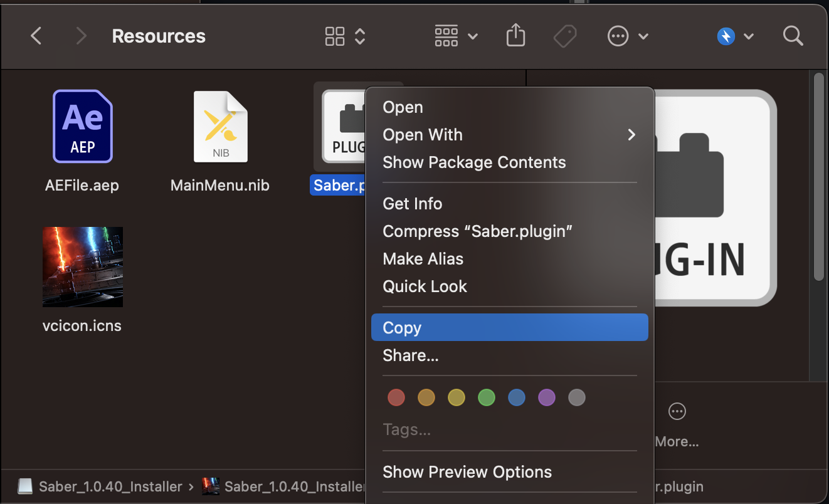Screen dimensions: 829x504
Task: Click the AEFile.aep file name
Action: point(82,186)
